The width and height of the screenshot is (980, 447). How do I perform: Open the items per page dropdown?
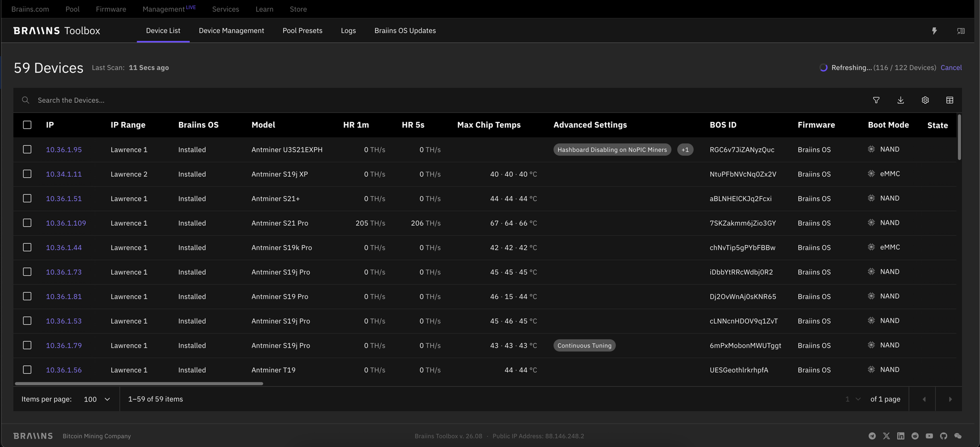pyautogui.click(x=97, y=399)
